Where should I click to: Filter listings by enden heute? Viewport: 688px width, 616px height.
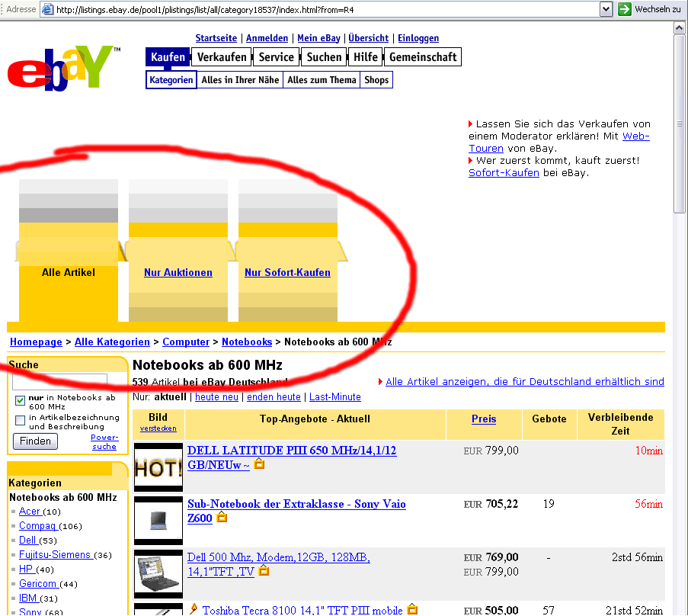(274, 397)
